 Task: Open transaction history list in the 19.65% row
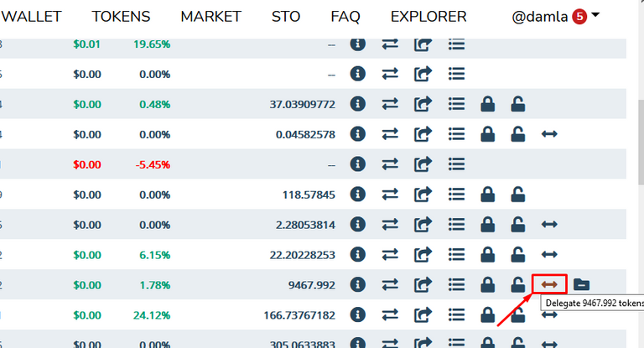(x=456, y=44)
